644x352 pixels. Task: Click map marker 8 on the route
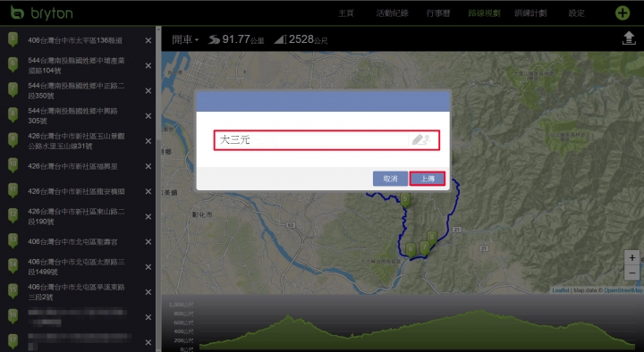pyautogui.click(x=432, y=238)
